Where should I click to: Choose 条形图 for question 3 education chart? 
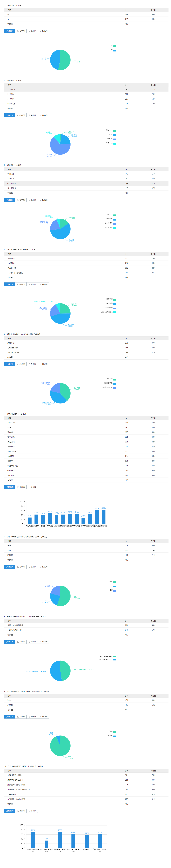[x=32, y=200]
